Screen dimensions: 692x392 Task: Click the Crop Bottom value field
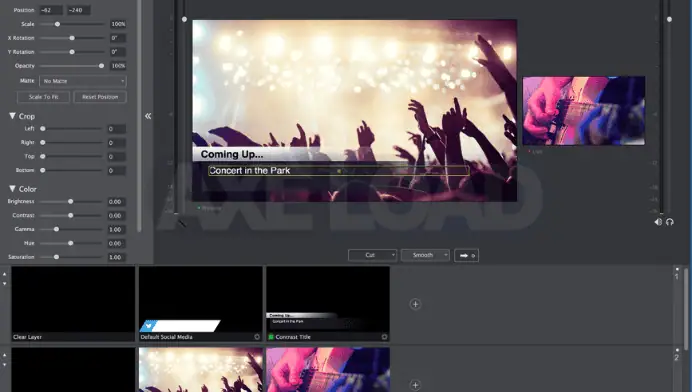point(117,170)
